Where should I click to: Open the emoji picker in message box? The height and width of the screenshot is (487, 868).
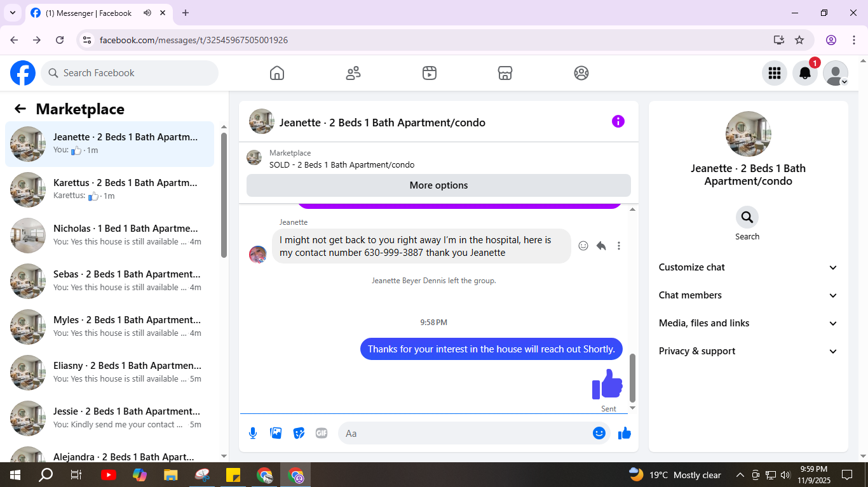pos(599,433)
